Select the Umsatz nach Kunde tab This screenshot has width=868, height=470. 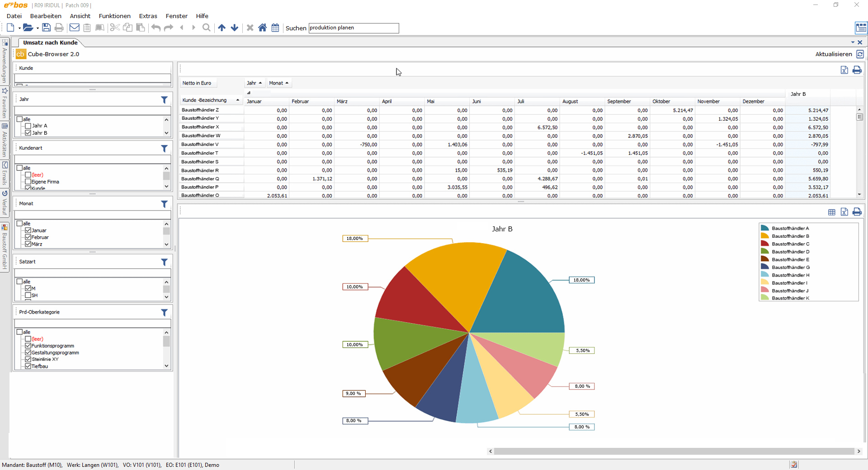pyautogui.click(x=50, y=42)
